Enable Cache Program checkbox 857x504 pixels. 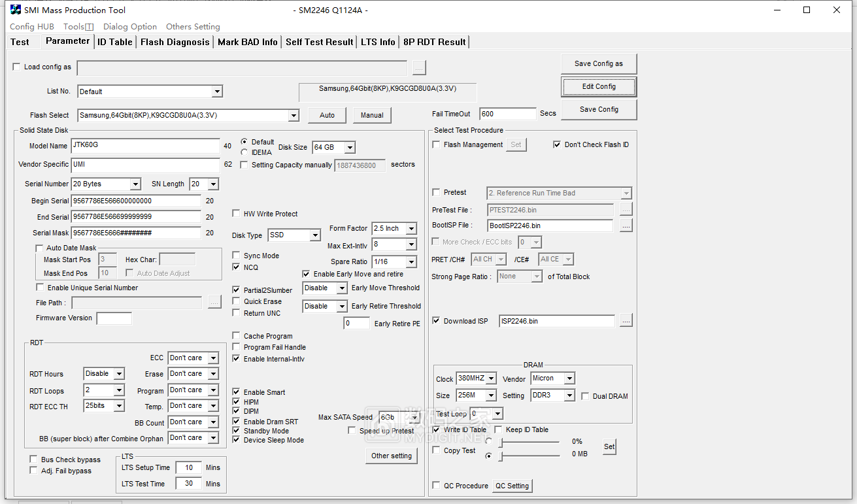[x=237, y=336]
